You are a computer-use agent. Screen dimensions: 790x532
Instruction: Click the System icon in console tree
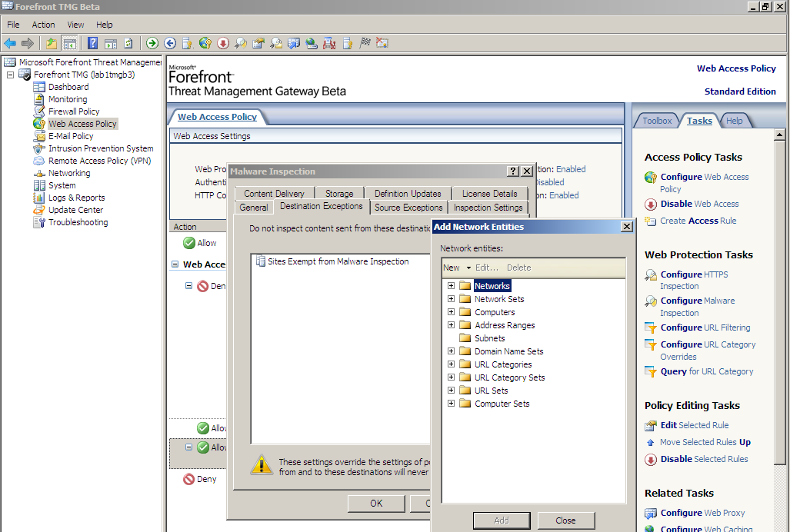[39, 185]
